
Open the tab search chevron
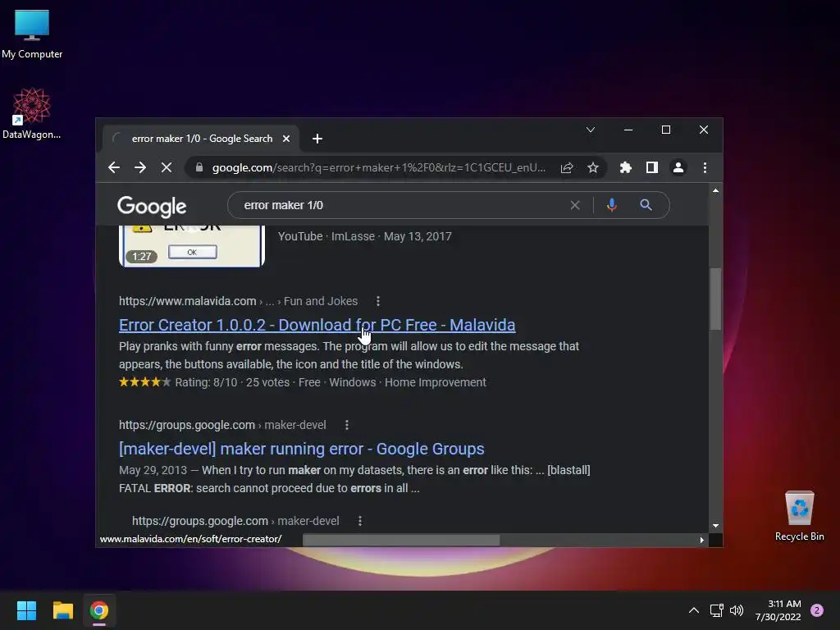click(x=591, y=130)
